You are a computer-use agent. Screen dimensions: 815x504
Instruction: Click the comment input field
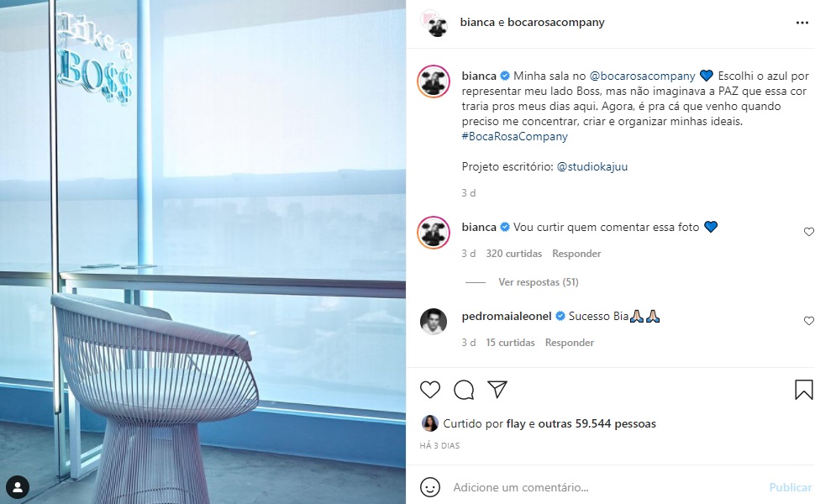pos(606,487)
